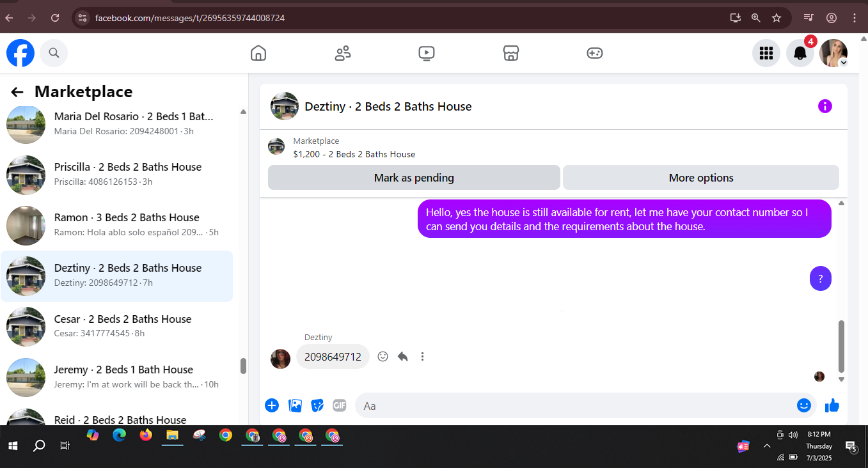Install the app via address bar icon

(736, 18)
